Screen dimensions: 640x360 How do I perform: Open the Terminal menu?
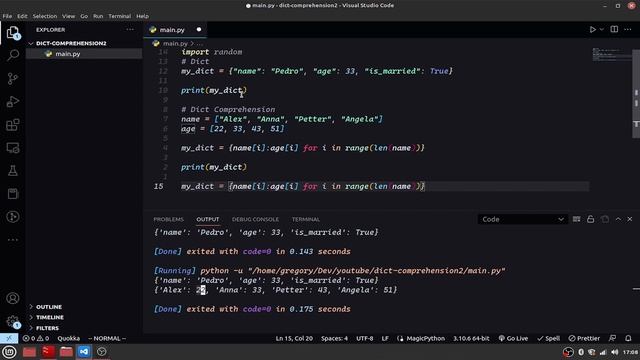120,16
